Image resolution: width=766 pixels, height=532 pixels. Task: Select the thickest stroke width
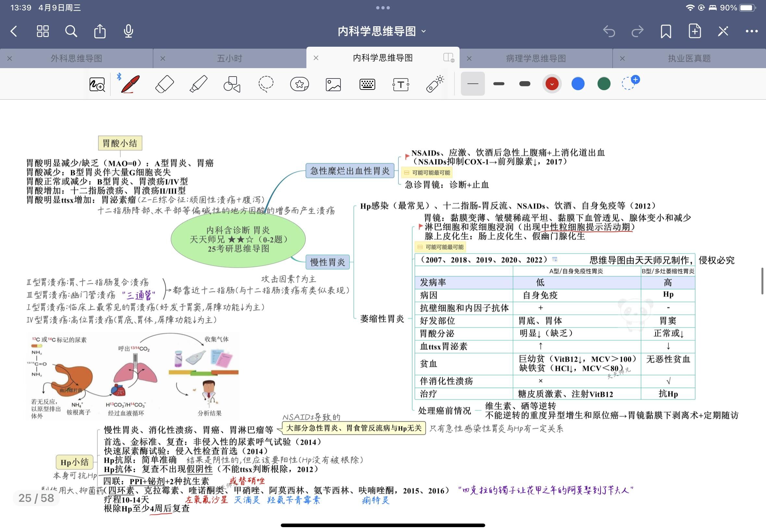tap(525, 84)
